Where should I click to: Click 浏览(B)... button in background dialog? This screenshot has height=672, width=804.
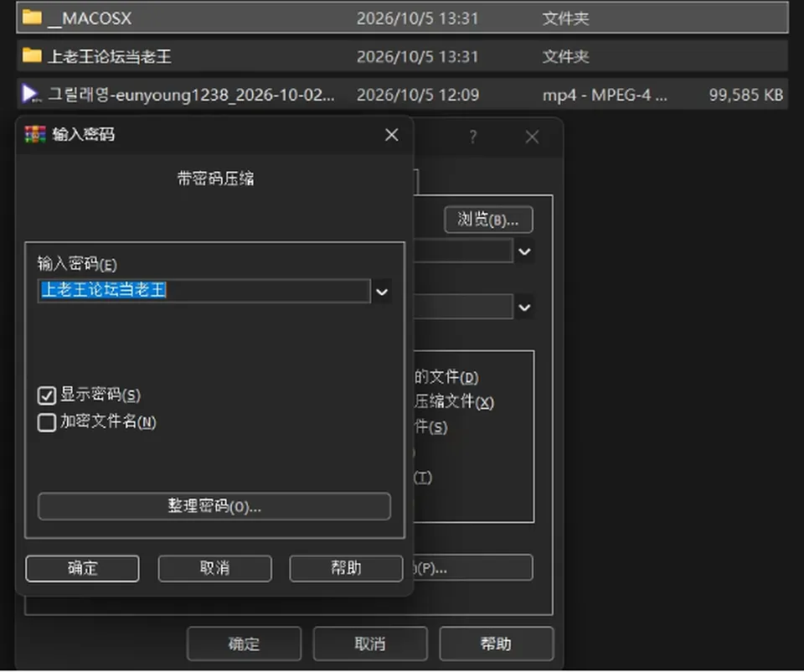click(488, 220)
